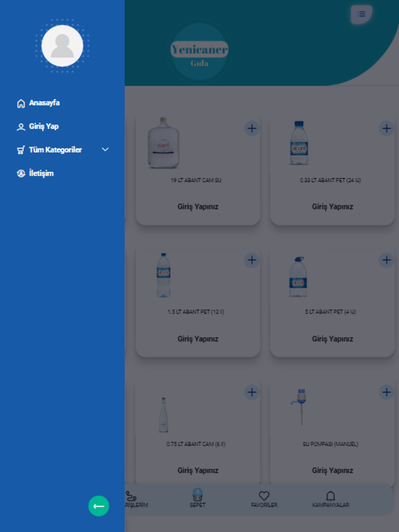This screenshot has width=399, height=532.
Task: Open the 0.75 LT ABANT CAM bottle image
Action: 164,415
